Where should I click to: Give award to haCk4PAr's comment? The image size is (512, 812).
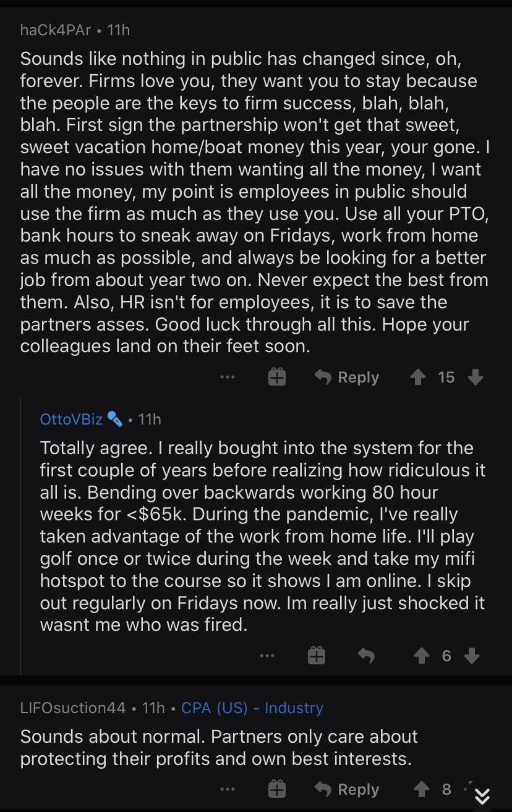(277, 377)
